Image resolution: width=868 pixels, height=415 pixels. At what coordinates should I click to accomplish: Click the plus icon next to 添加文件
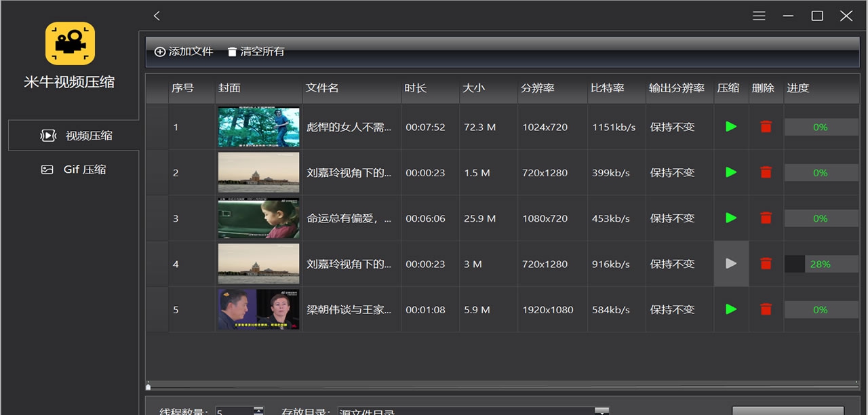pos(160,51)
